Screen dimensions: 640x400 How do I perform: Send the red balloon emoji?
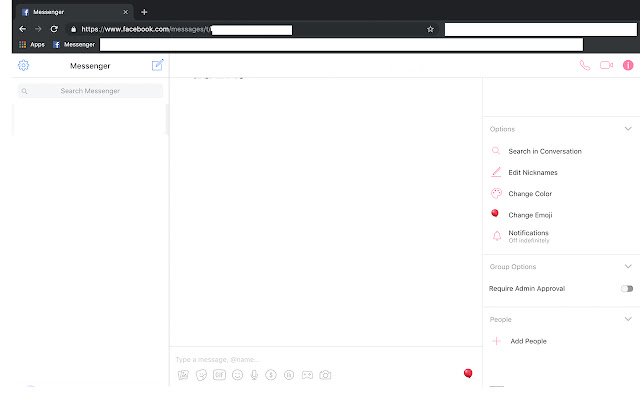[x=468, y=373]
